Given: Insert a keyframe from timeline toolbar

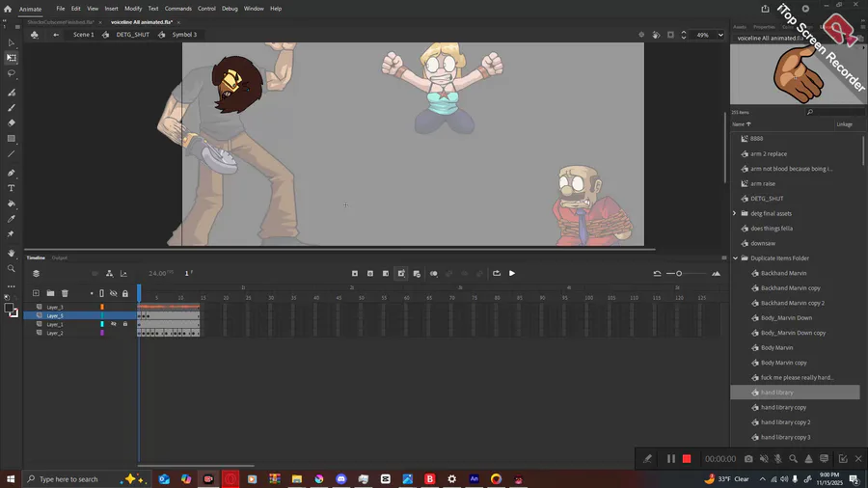Looking at the screenshot, I should tap(355, 273).
